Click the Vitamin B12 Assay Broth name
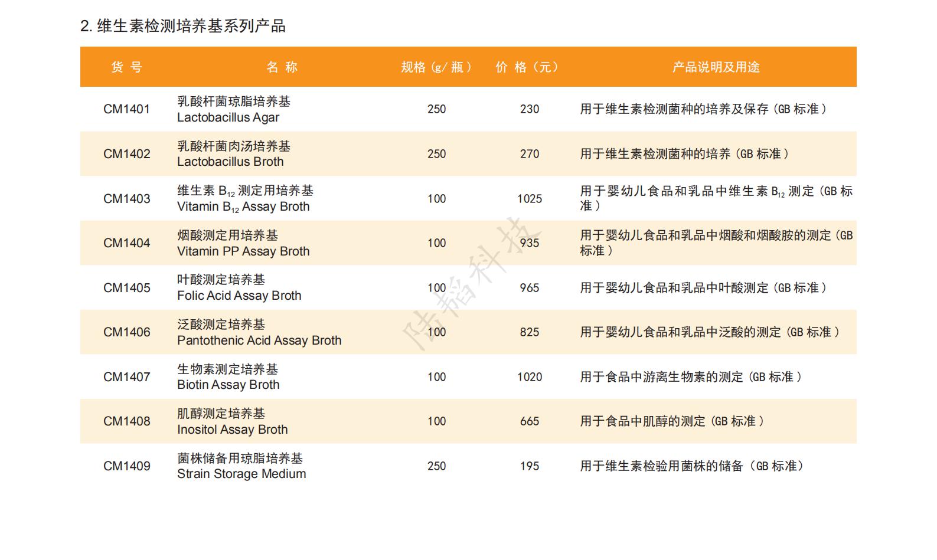 coord(243,207)
